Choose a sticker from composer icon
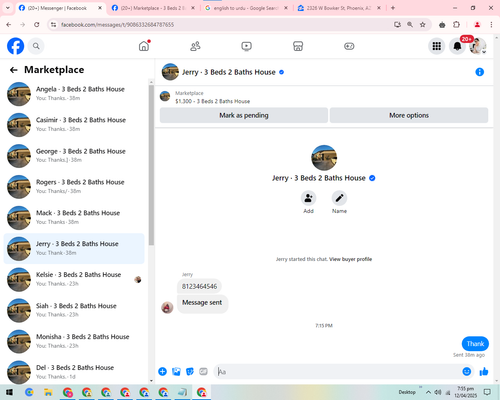 tap(190, 371)
